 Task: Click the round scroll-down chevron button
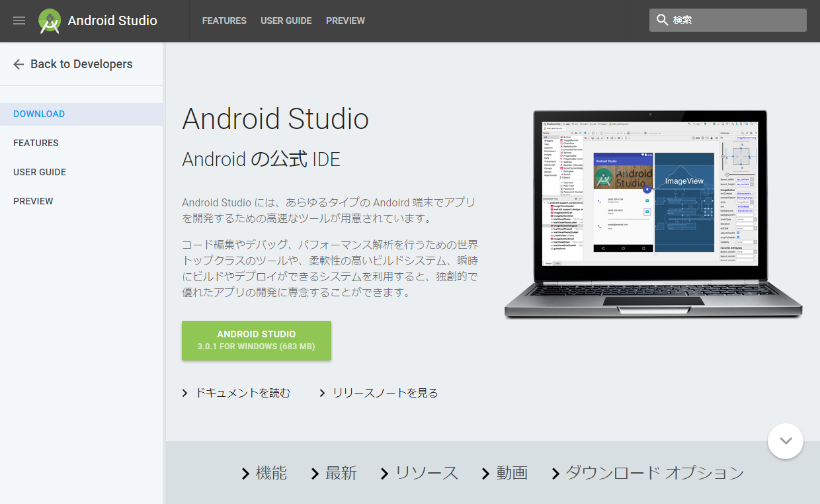pyautogui.click(x=785, y=441)
